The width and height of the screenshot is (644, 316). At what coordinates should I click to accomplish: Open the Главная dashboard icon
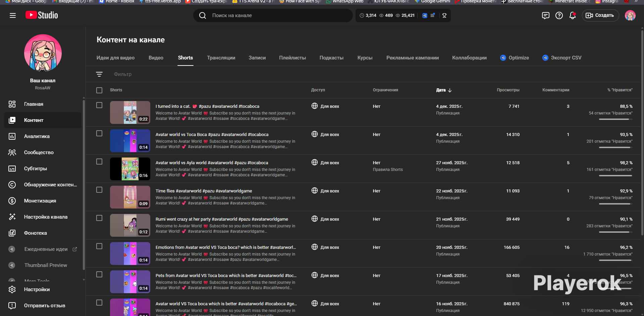12,104
